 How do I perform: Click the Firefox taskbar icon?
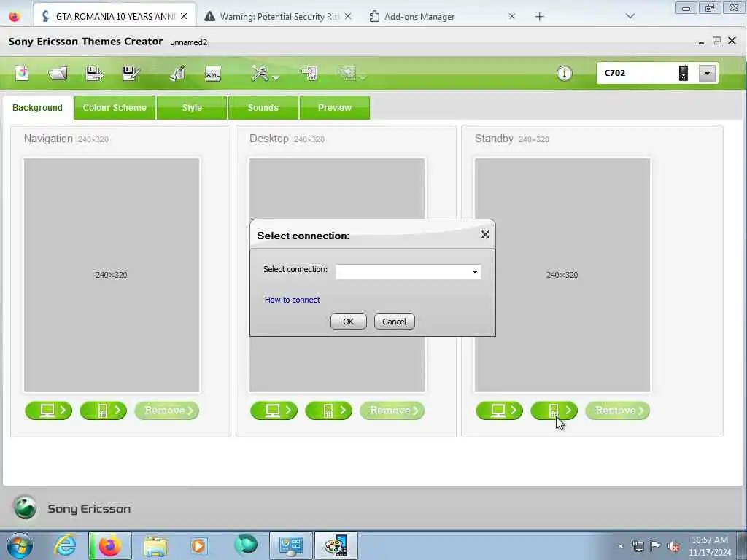click(x=109, y=545)
